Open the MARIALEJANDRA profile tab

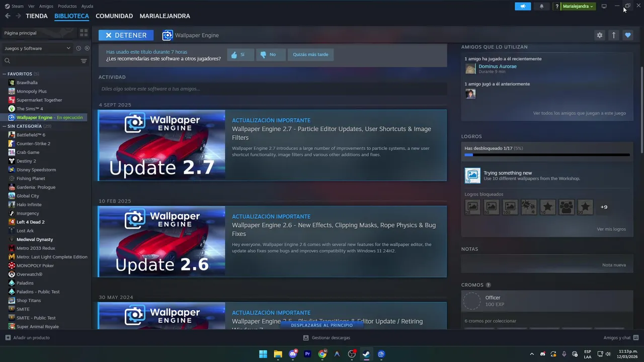point(165,16)
